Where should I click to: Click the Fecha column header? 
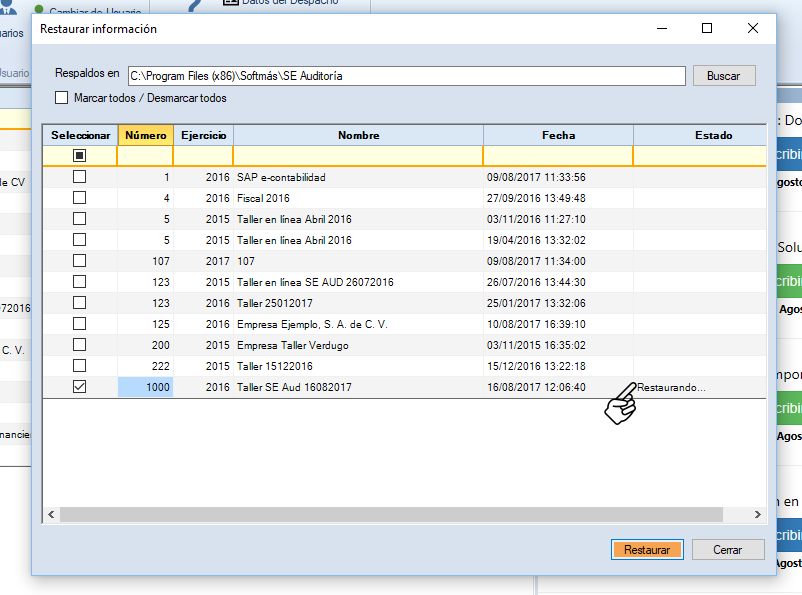tap(558, 135)
